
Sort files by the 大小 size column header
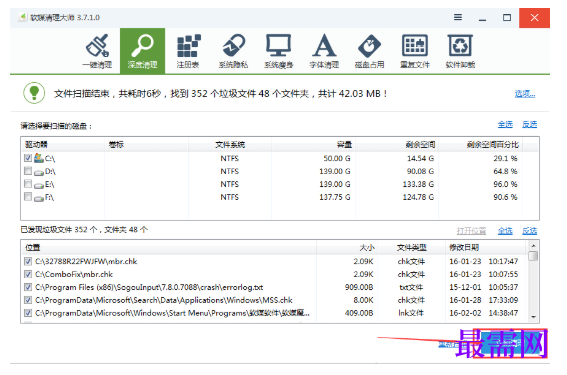click(367, 248)
